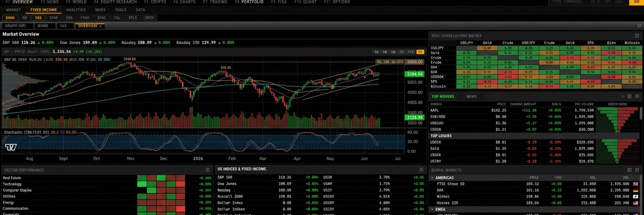Open the F1 Overview menu
Screen dimensions: 644x215
19,2
